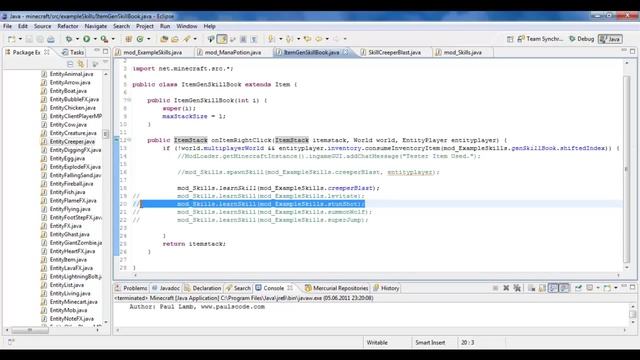The height and width of the screenshot is (360, 640).
Task: Open External Tools dropdown arrow
Action: pos(113,39)
